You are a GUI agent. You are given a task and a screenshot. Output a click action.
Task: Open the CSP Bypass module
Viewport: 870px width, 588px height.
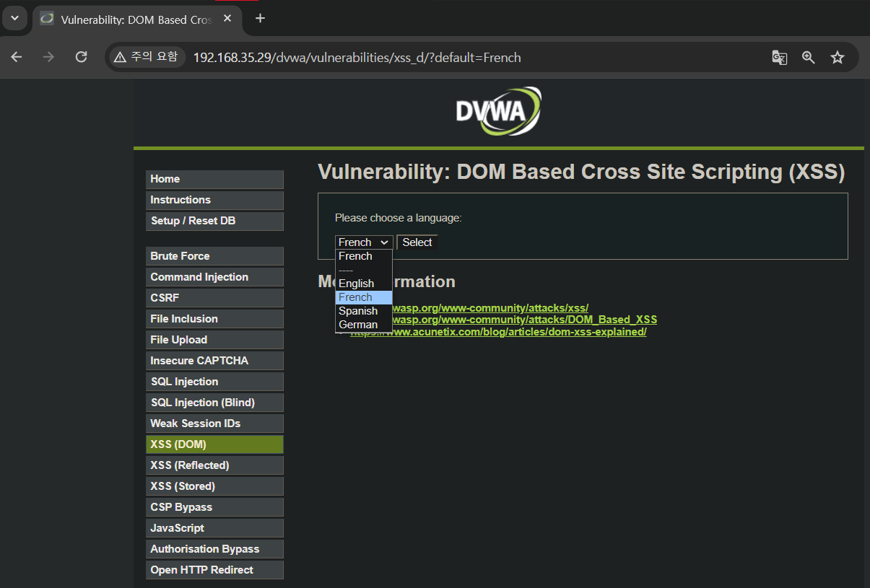[214, 507]
